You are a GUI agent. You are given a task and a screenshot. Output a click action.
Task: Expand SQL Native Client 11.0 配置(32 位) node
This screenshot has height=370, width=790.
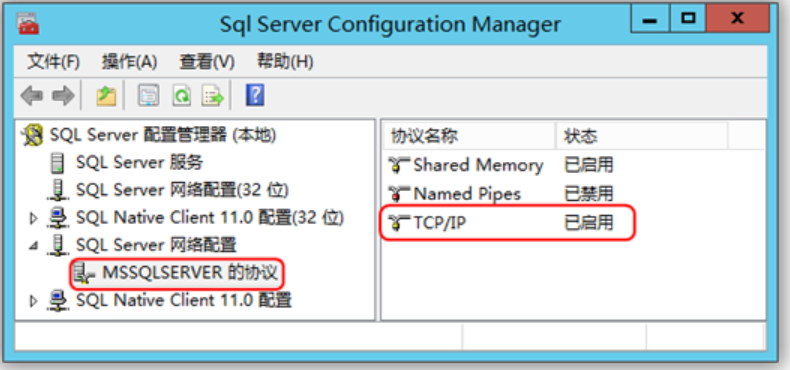tap(33, 218)
